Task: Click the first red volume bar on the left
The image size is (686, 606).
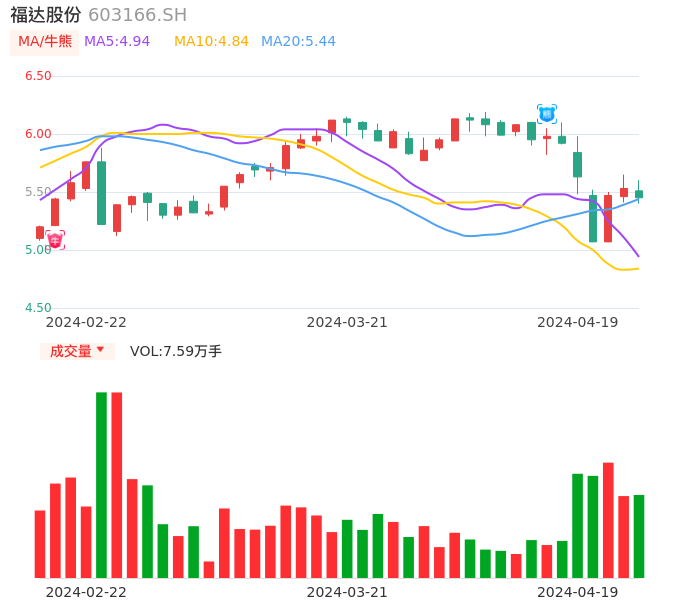Action: click(x=40, y=544)
